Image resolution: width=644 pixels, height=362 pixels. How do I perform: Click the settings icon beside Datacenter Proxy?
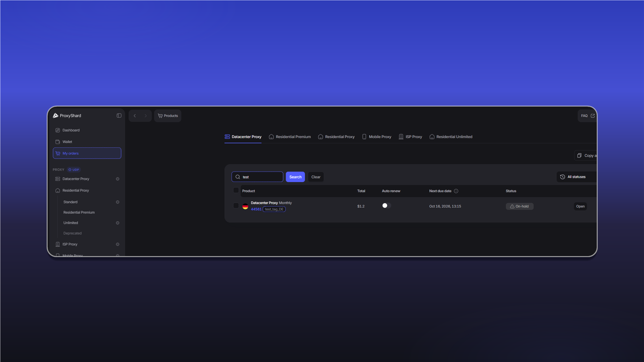point(117,179)
